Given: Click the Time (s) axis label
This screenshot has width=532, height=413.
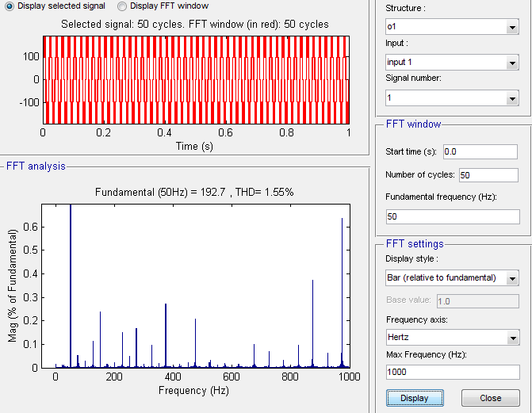Looking at the screenshot, I should pyautogui.click(x=194, y=147).
